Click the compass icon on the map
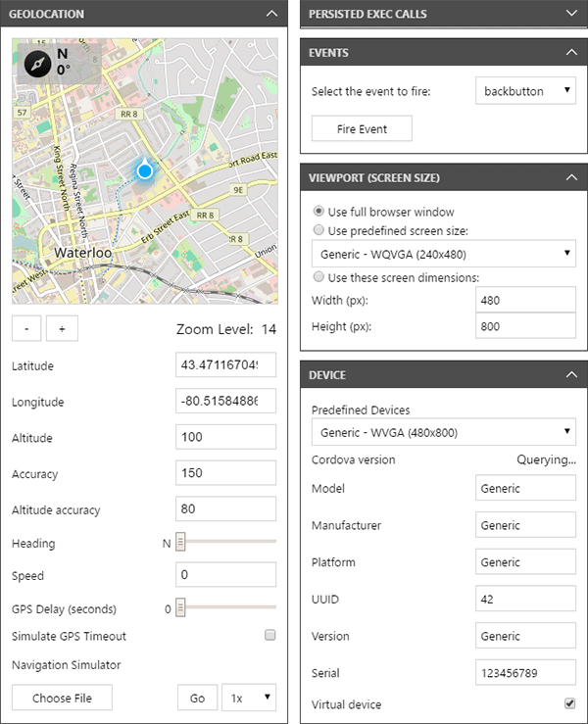 pos(36,62)
